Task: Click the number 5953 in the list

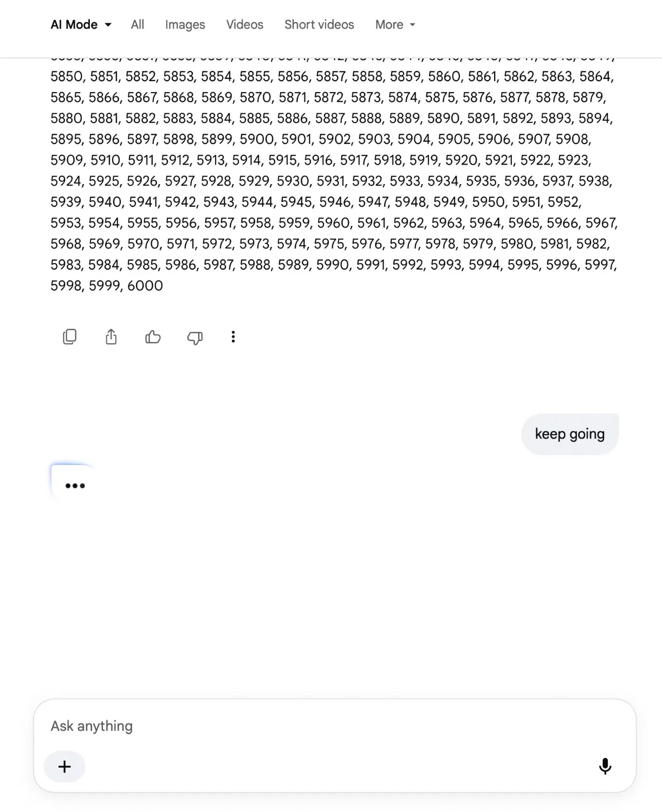Action: [66, 223]
